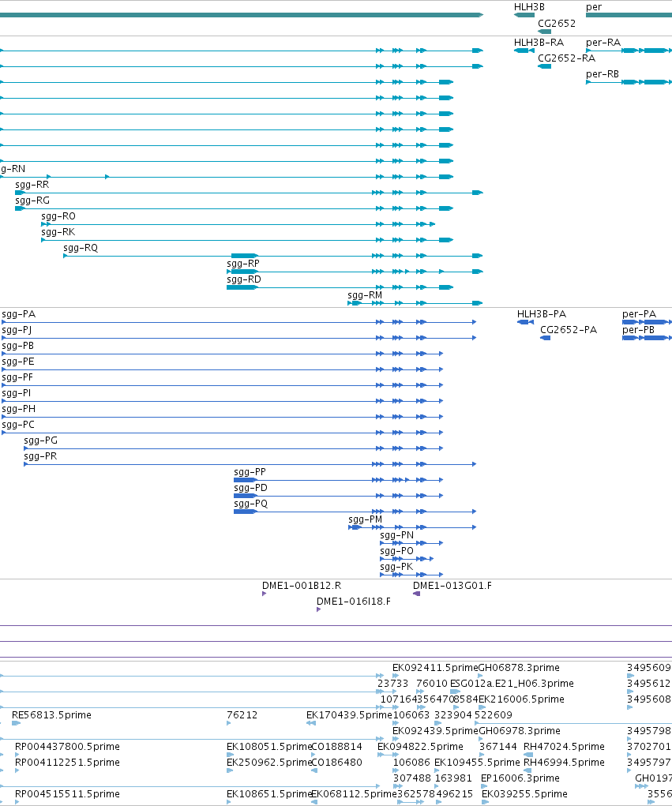Select the RP004515511.5prime EST
This screenshot has width=672, height=806.
click(17, 802)
